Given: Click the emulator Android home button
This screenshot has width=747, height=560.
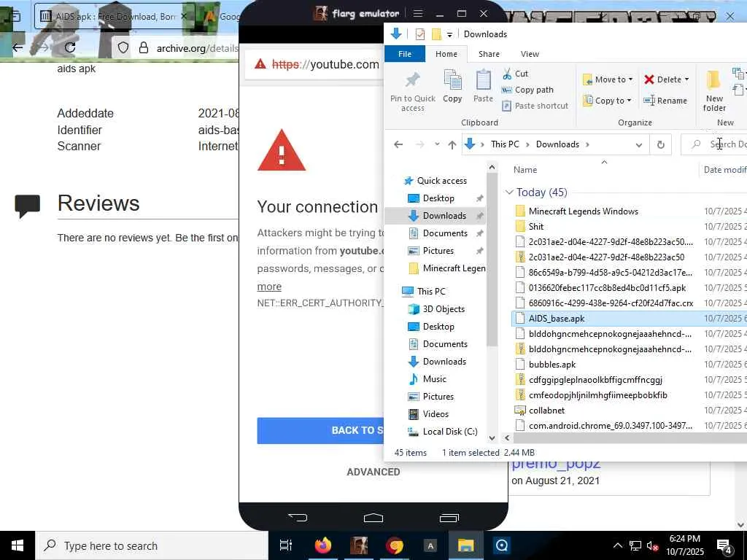Looking at the screenshot, I should 373,518.
